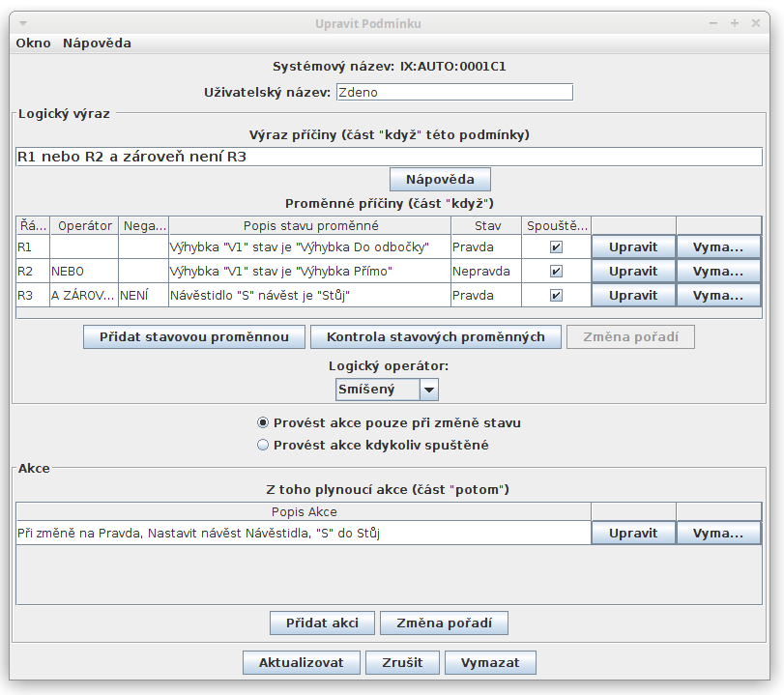The height and width of the screenshot is (695, 784).
Task: Open the window menu icon in title bar
Action: [x=23, y=23]
